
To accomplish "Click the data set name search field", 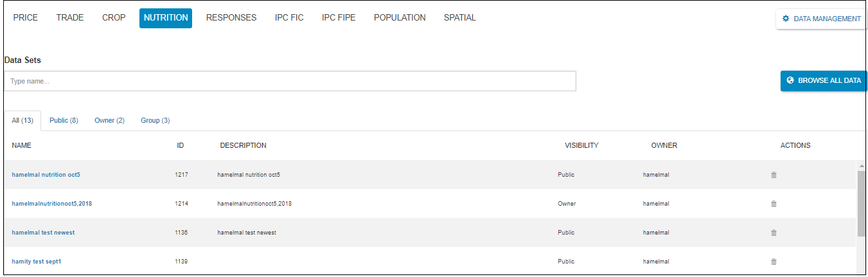I will click(x=290, y=81).
